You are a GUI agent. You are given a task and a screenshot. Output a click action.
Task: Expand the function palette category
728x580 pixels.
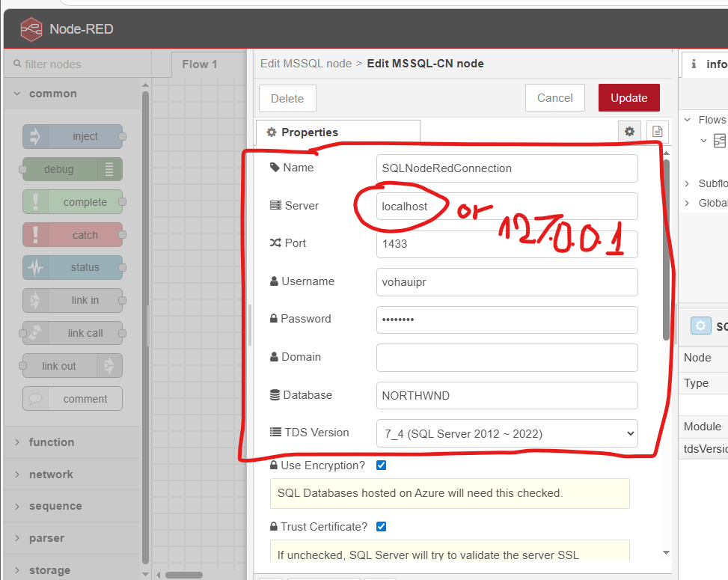51,442
